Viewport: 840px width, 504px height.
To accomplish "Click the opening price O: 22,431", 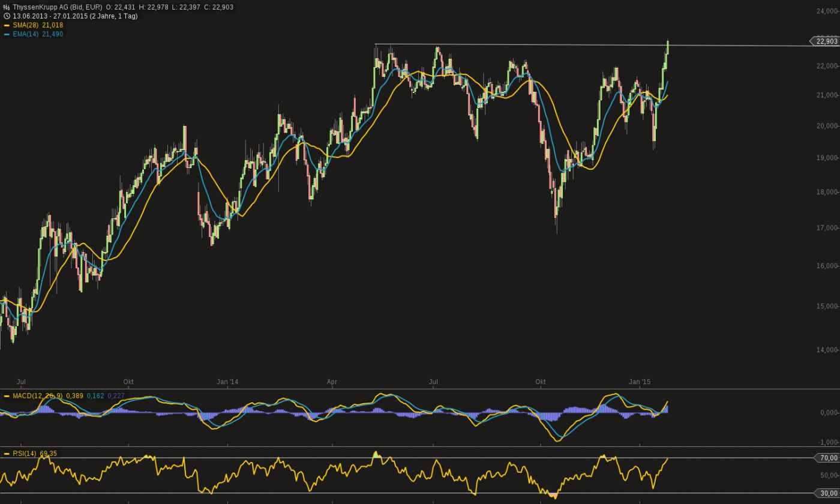I will [120, 7].
